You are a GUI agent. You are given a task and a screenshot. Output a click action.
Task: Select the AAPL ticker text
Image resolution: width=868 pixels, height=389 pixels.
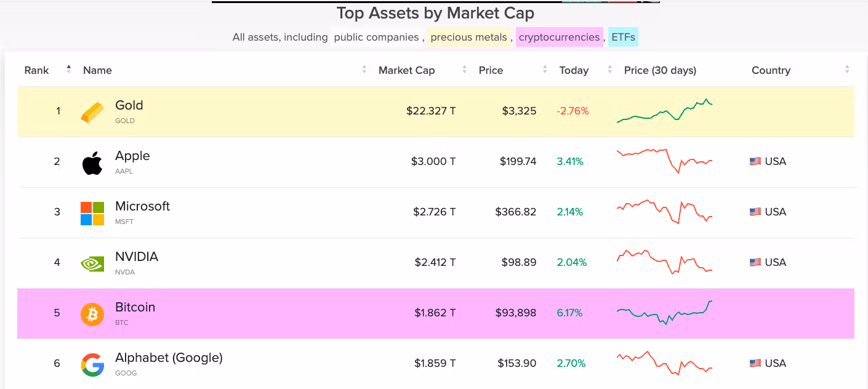(x=124, y=171)
